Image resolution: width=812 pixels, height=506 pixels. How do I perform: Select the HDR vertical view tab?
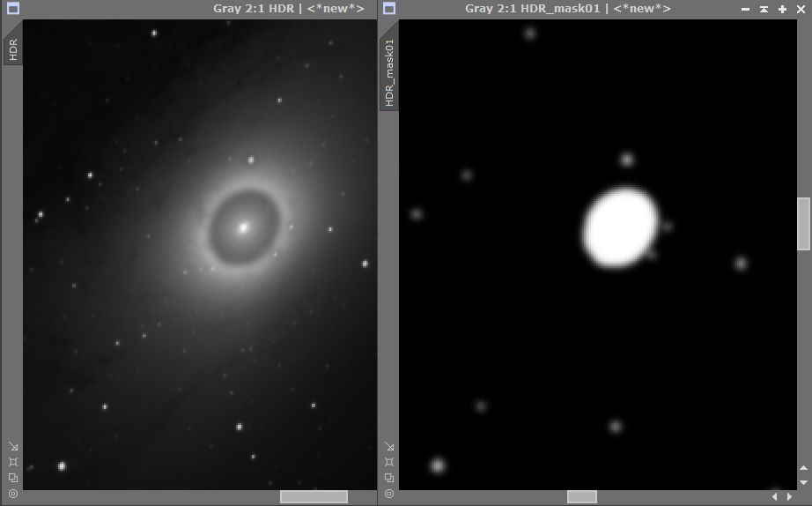tap(13, 48)
